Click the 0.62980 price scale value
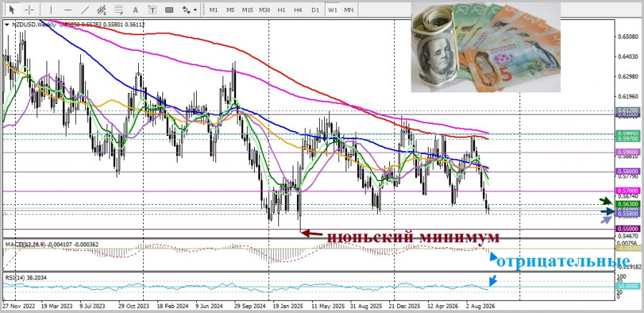This screenshot has height=313, width=644. pyautogui.click(x=628, y=77)
